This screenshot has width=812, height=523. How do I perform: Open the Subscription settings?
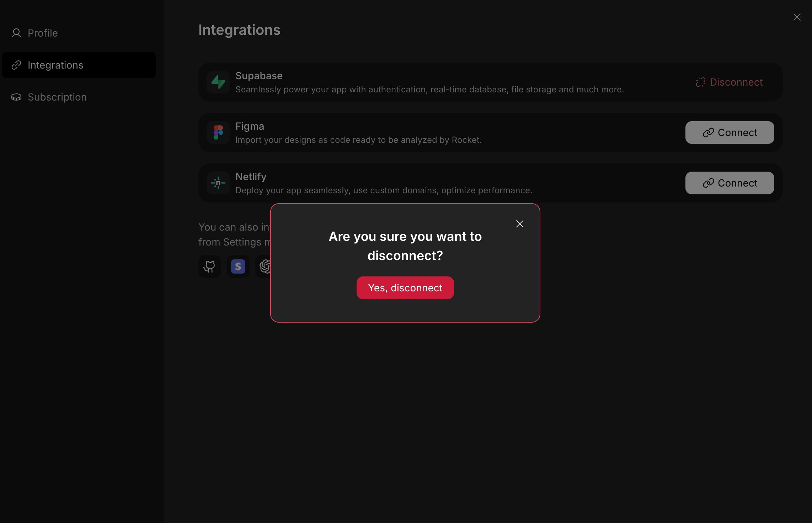coord(57,97)
